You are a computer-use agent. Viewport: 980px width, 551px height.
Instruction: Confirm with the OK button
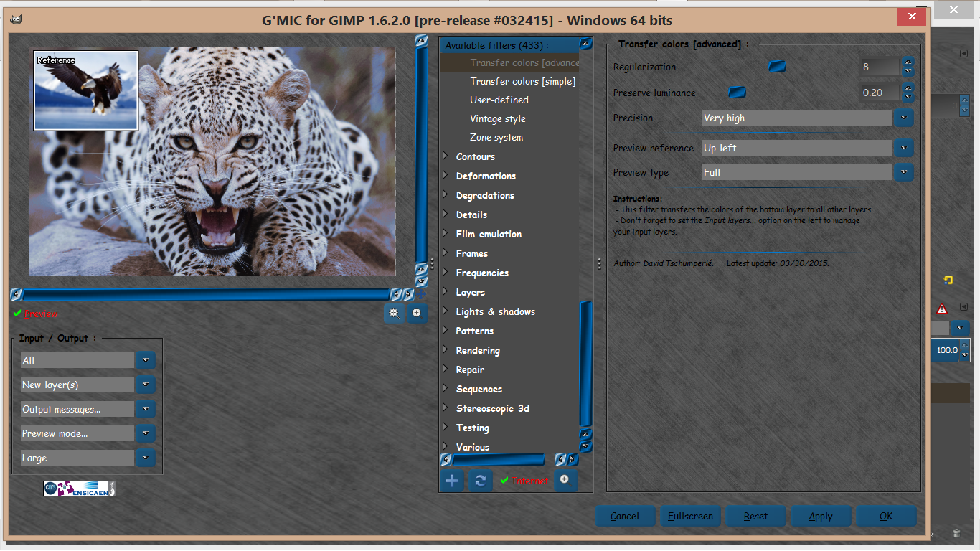(886, 516)
